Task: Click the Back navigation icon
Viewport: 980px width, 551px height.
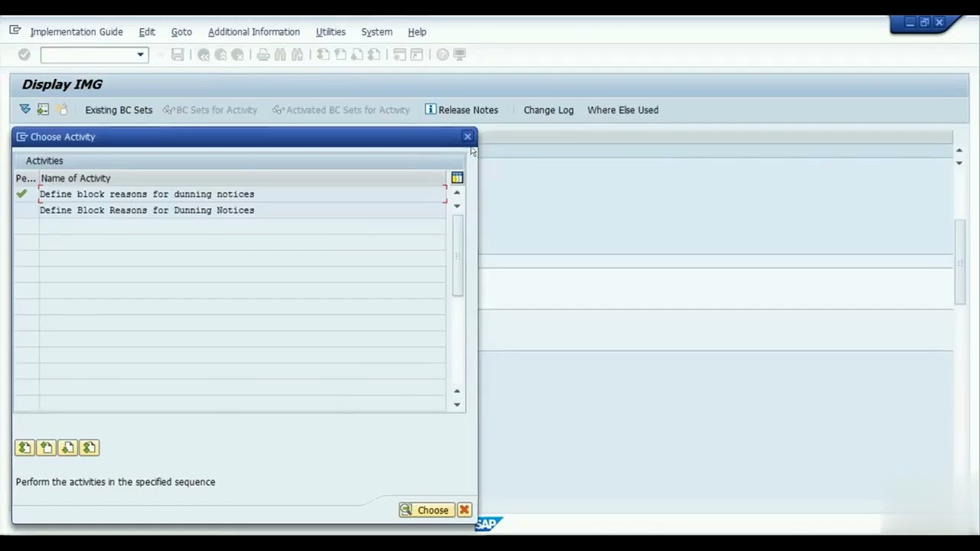Action: (x=204, y=54)
